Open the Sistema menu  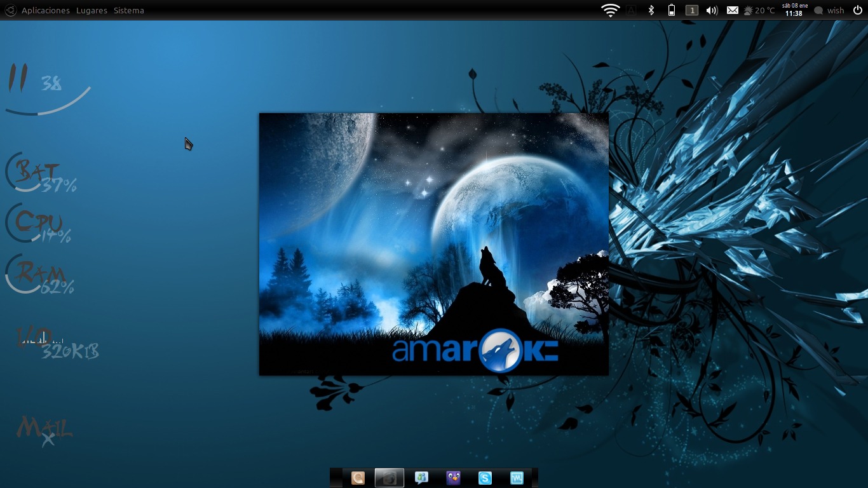(x=129, y=10)
